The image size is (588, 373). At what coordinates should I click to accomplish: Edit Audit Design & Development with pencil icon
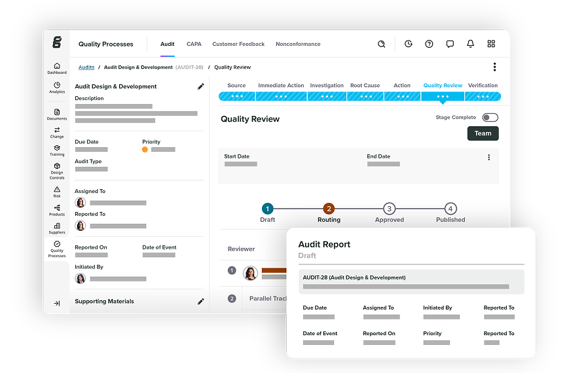point(200,86)
